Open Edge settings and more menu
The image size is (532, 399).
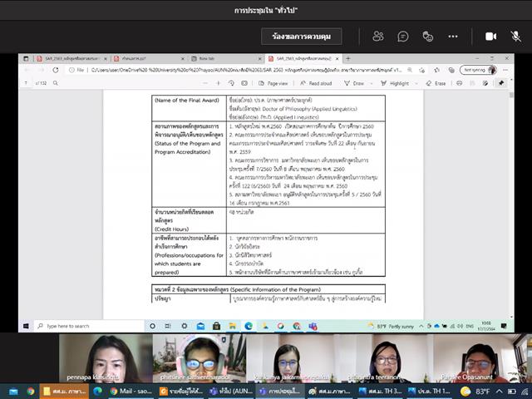505,70
